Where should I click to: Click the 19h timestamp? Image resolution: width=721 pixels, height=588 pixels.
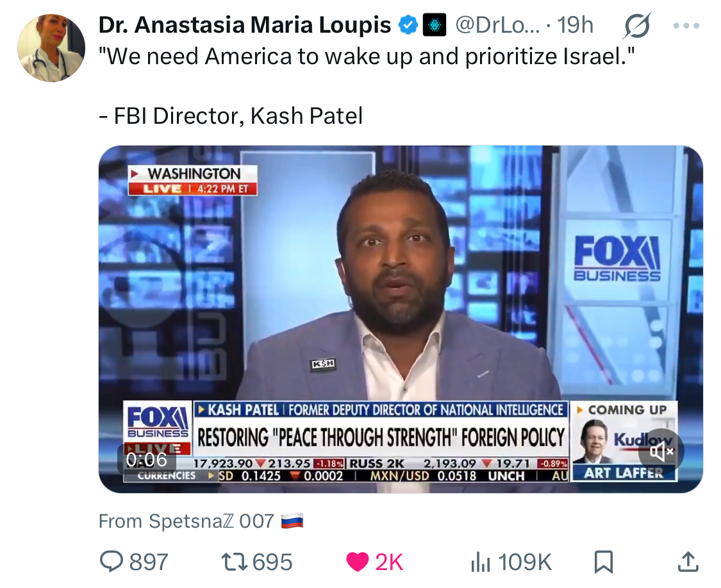pos(575,25)
